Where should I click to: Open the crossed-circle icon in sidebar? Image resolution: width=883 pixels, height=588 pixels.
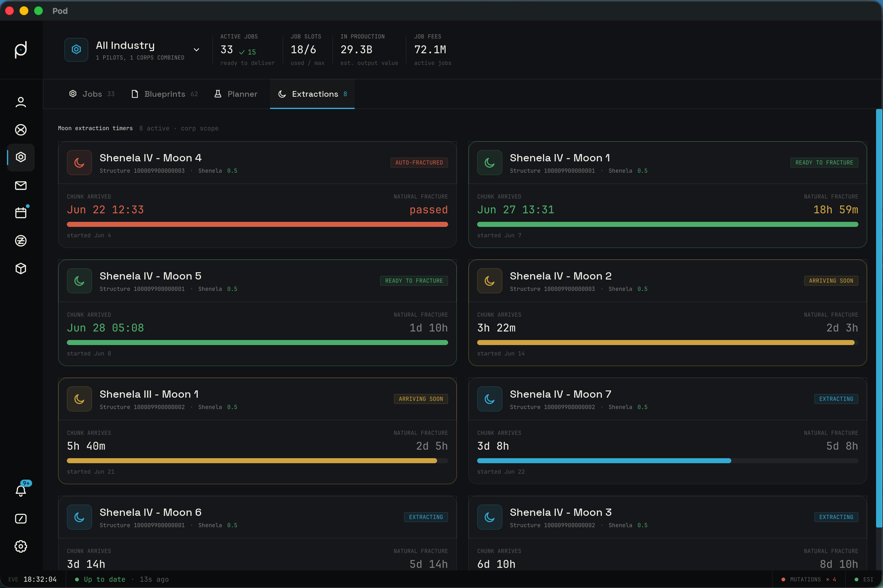click(20, 130)
